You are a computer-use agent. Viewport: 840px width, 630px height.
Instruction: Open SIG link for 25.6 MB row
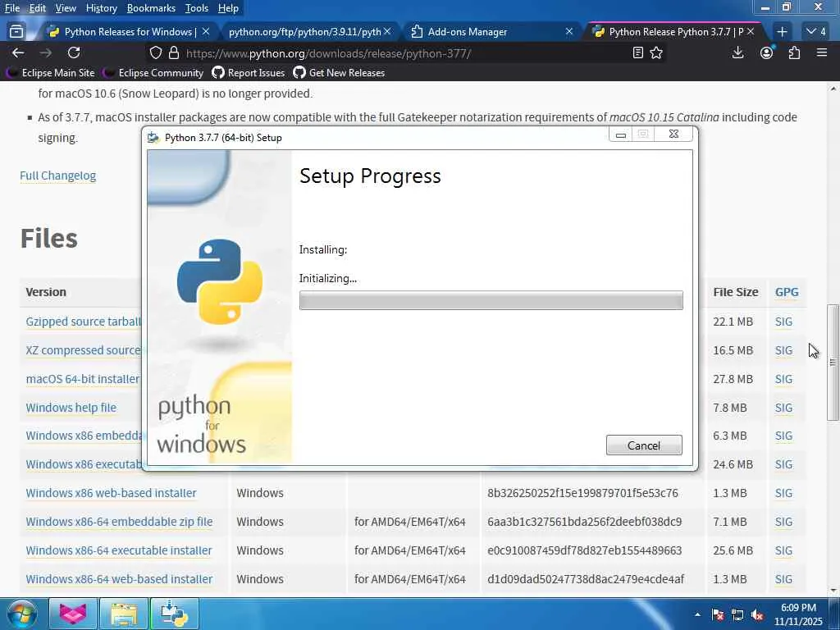click(x=783, y=550)
